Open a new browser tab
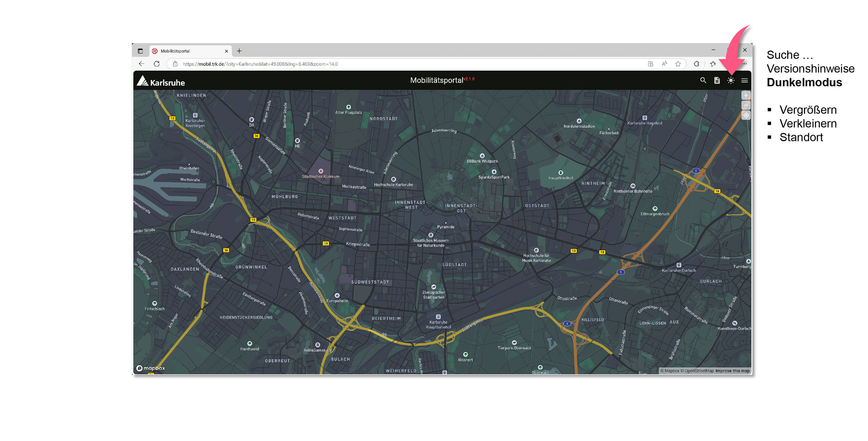Screen dimensions: 868x441 239,51
